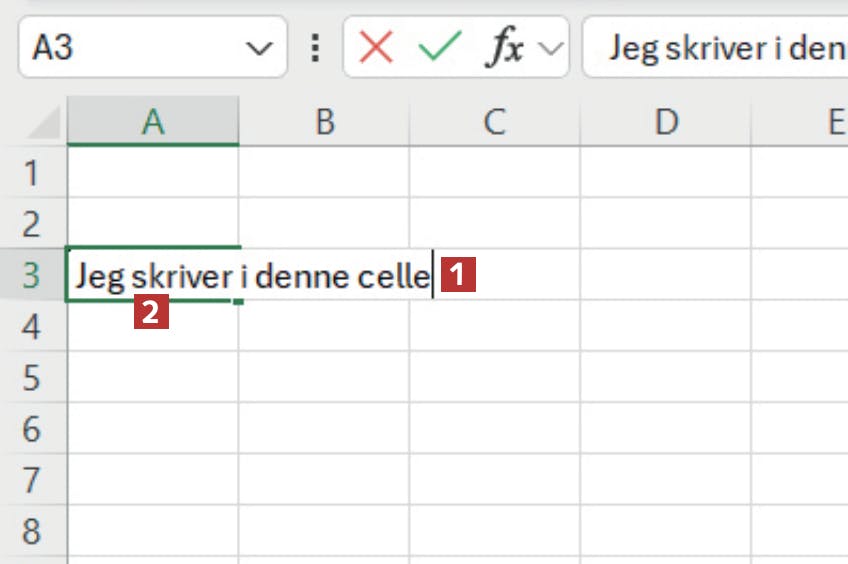This screenshot has width=848, height=564.
Task: Click cell D5
Action: pyautogui.click(x=665, y=378)
